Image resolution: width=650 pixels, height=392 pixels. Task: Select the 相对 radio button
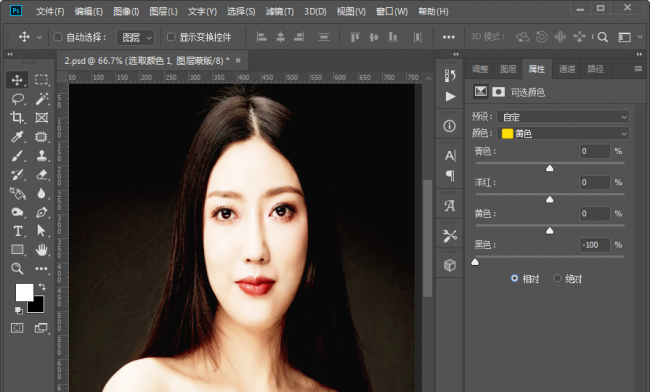point(514,278)
